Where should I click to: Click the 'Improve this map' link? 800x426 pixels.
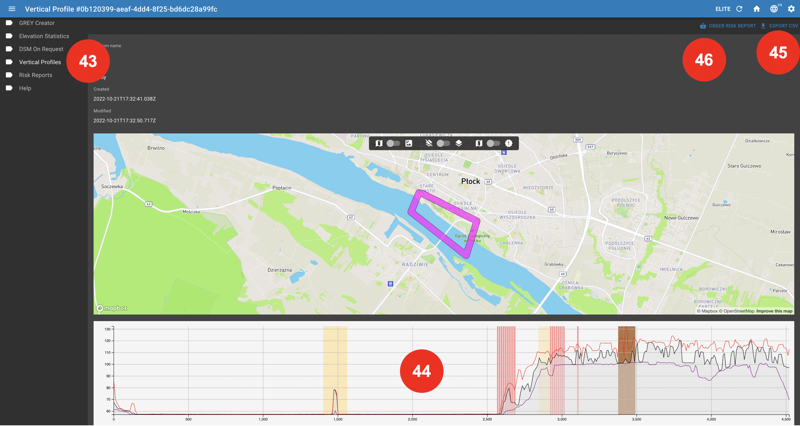click(x=774, y=311)
